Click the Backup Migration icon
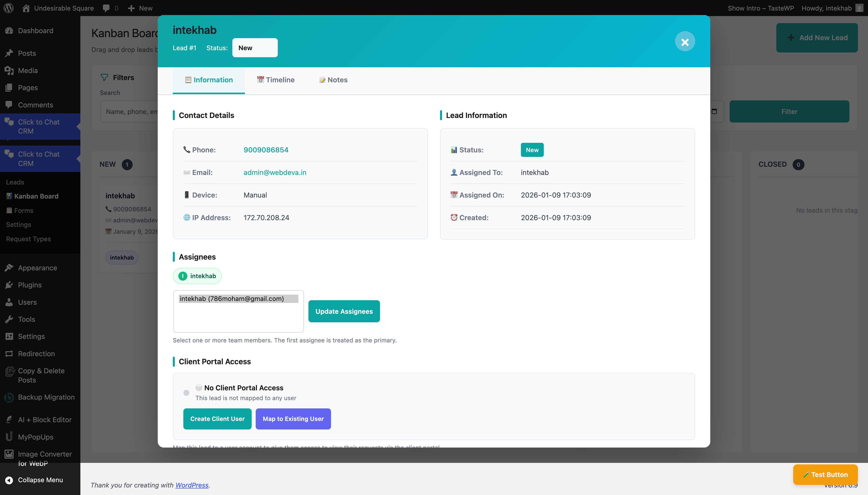Image resolution: width=868 pixels, height=495 pixels. pyautogui.click(x=9, y=397)
